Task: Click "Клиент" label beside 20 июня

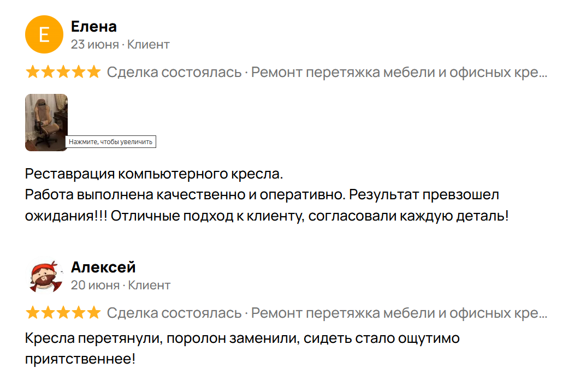Action: pyautogui.click(x=149, y=285)
